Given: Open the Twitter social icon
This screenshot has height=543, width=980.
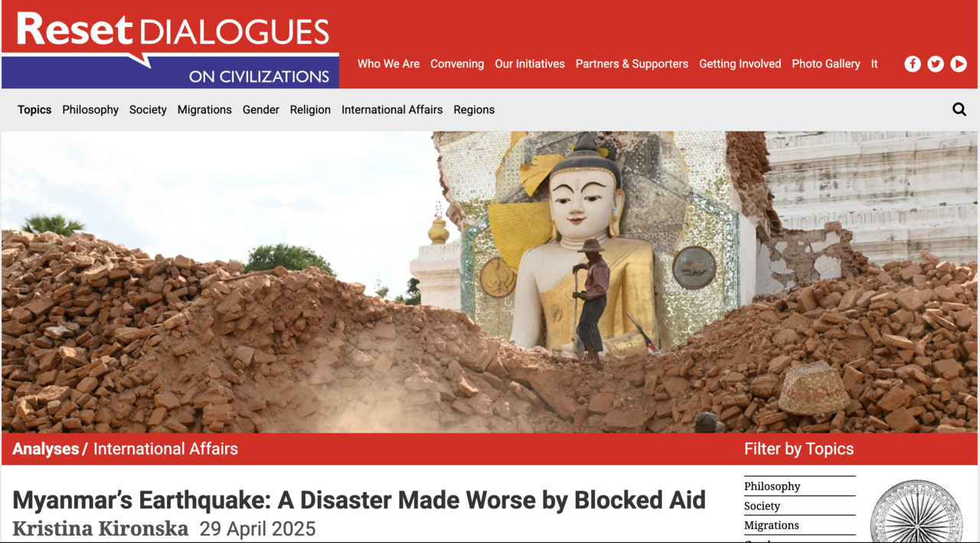Looking at the screenshot, I should click(x=936, y=64).
